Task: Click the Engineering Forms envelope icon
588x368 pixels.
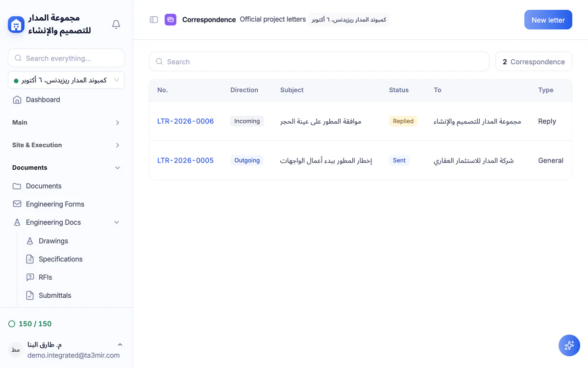Action: click(17, 204)
